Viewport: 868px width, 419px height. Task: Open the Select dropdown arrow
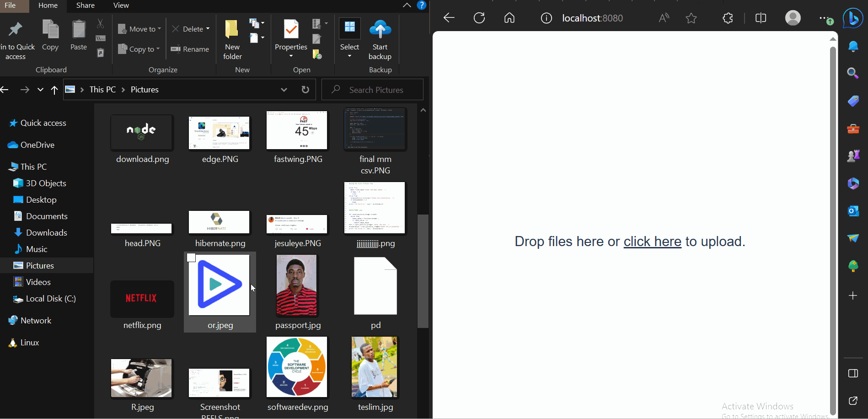click(349, 56)
